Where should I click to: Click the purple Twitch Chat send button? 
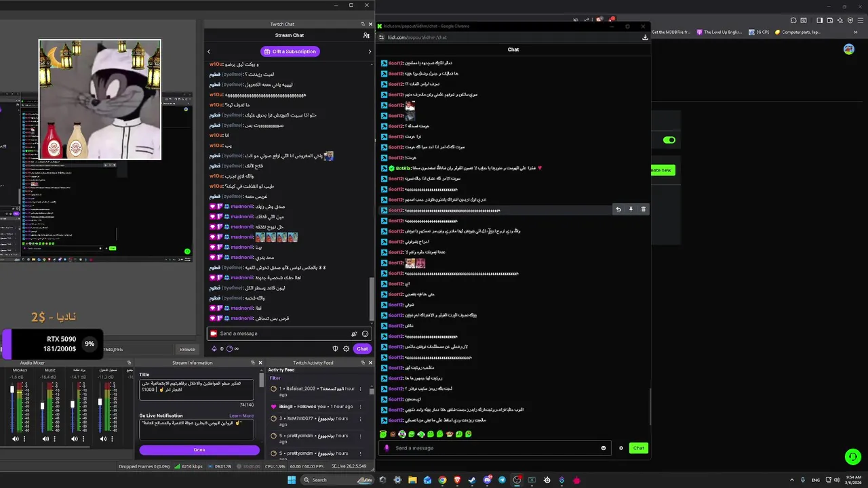pyautogui.click(x=363, y=348)
